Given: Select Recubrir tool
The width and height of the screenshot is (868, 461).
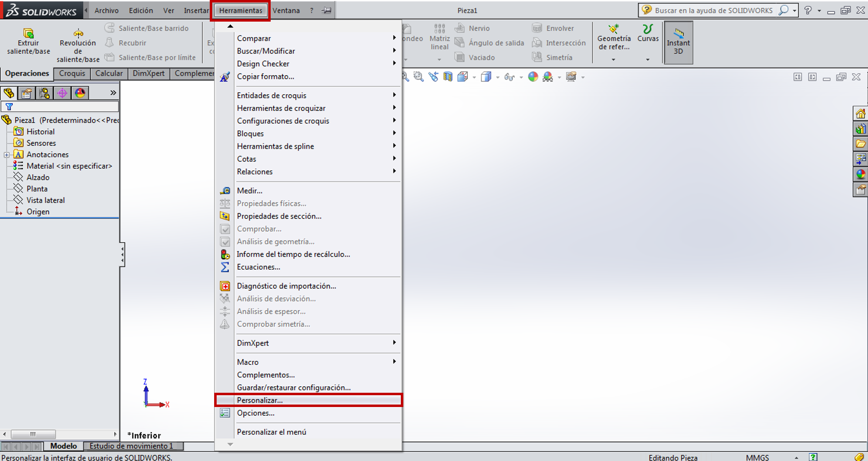Looking at the screenshot, I should tap(126, 43).
